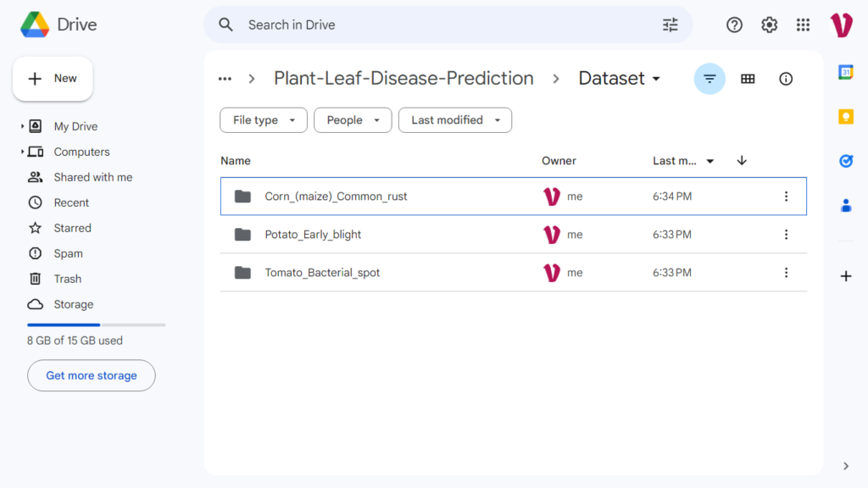
Task: Select Potato_Early_blight folder name
Action: tap(313, 235)
